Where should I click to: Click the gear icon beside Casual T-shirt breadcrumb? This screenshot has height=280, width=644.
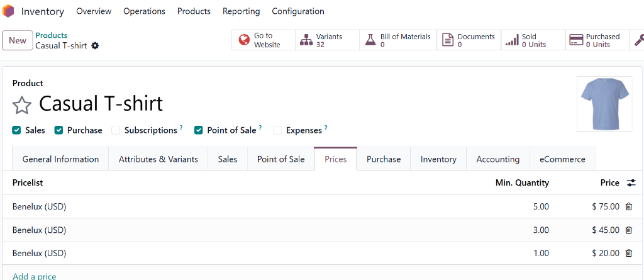pos(96,46)
